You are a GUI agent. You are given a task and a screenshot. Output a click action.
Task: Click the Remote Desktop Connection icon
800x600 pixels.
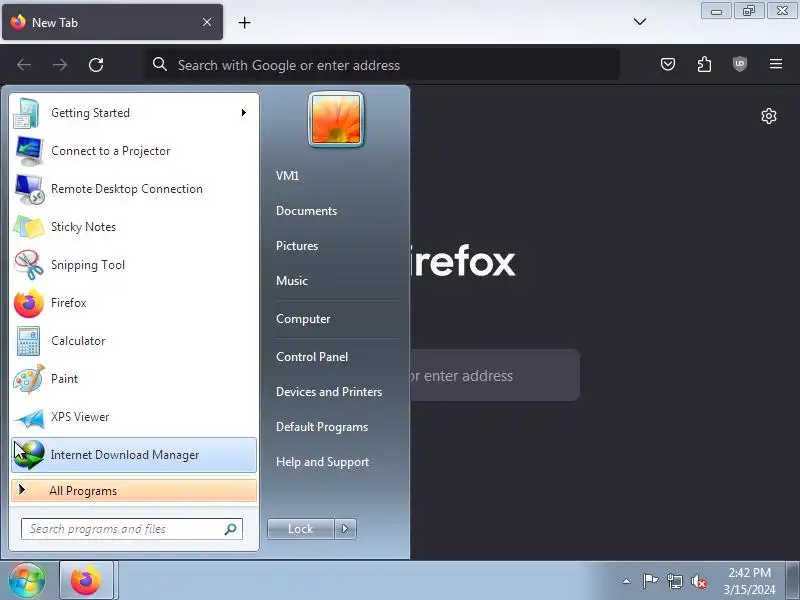pos(29,189)
